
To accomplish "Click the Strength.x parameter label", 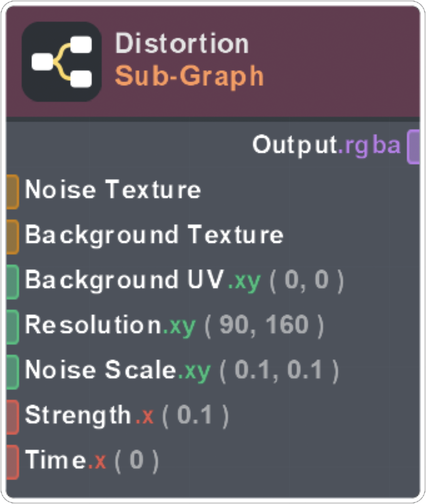I will (89, 416).
